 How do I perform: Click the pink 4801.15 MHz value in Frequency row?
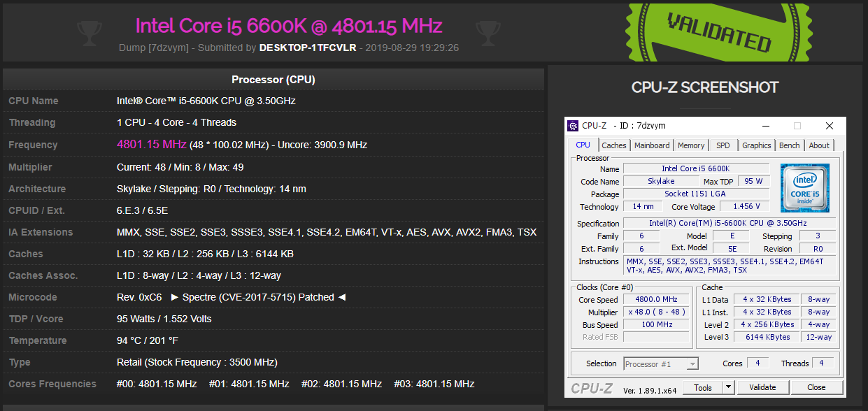click(151, 144)
